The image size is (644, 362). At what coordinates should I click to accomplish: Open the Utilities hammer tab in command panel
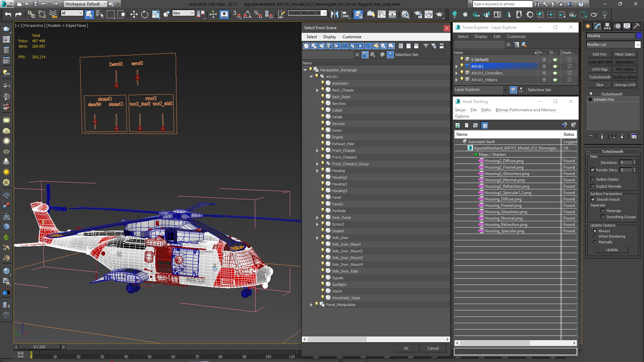(x=636, y=26)
